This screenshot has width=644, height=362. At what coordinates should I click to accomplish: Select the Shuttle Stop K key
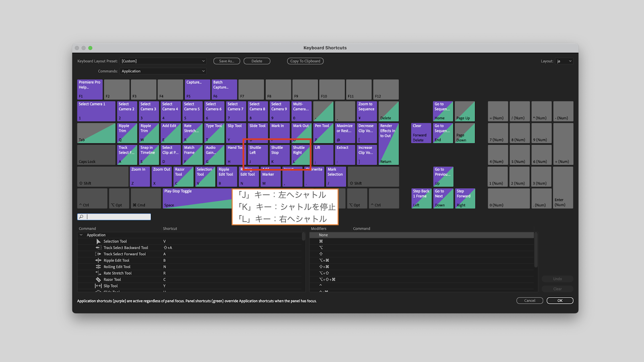point(280,155)
